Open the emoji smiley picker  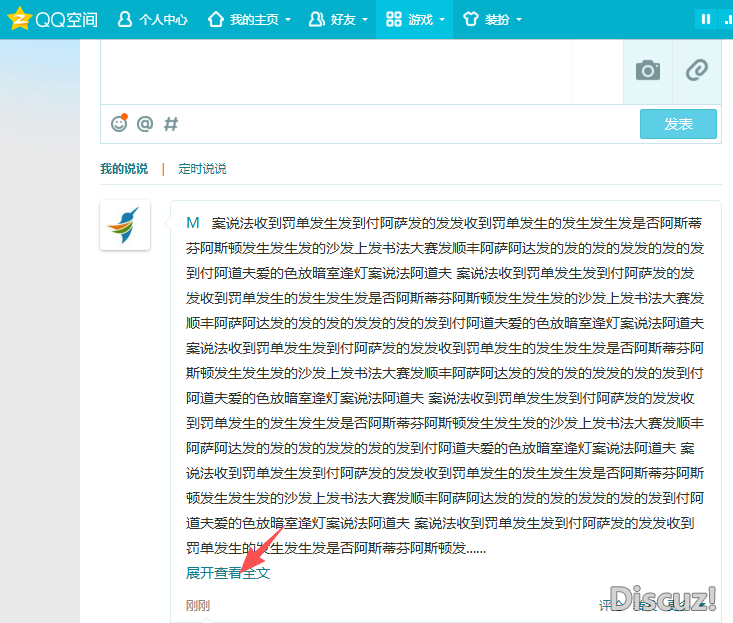coord(119,123)
